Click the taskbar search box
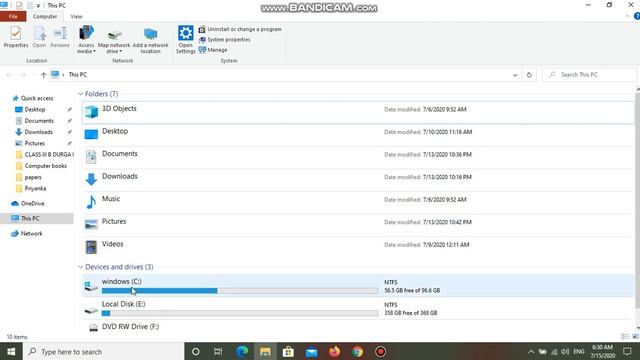 pos(104,351)
